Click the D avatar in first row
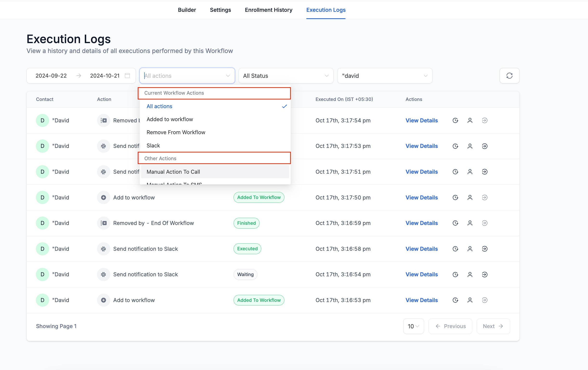Viewport: 588px width, 370px height. click(x=42, y=120)
